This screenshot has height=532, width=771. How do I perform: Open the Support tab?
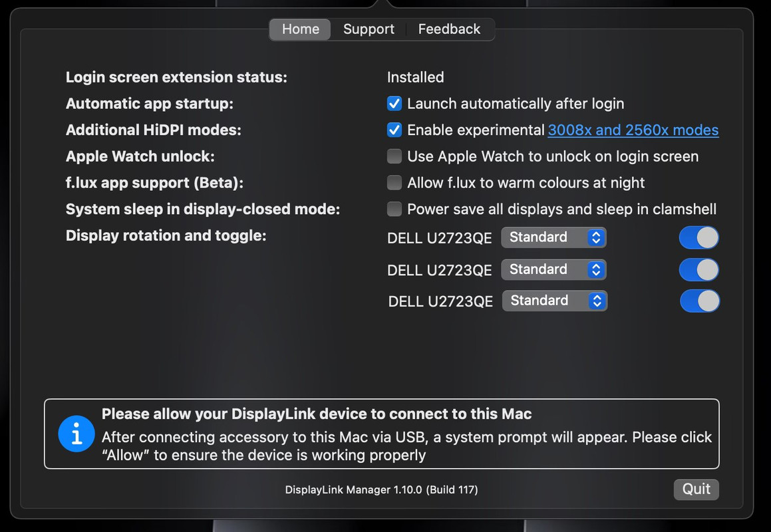point(369,29)
